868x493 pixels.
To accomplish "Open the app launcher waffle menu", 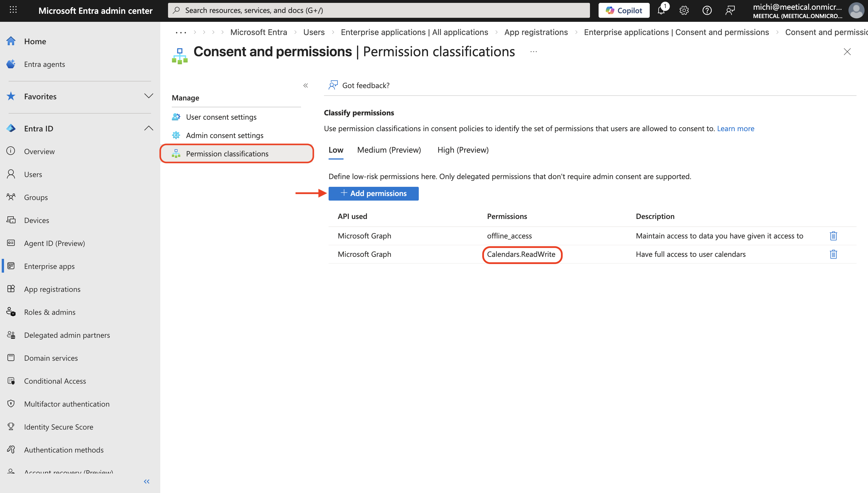I will [x=13, y=10].
